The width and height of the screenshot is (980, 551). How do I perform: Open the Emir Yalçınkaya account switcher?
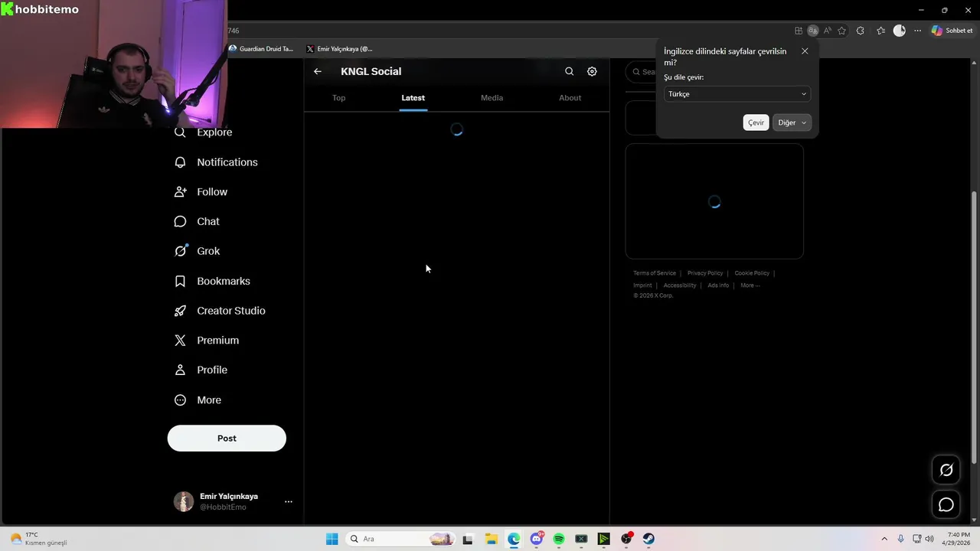[234, 502]
